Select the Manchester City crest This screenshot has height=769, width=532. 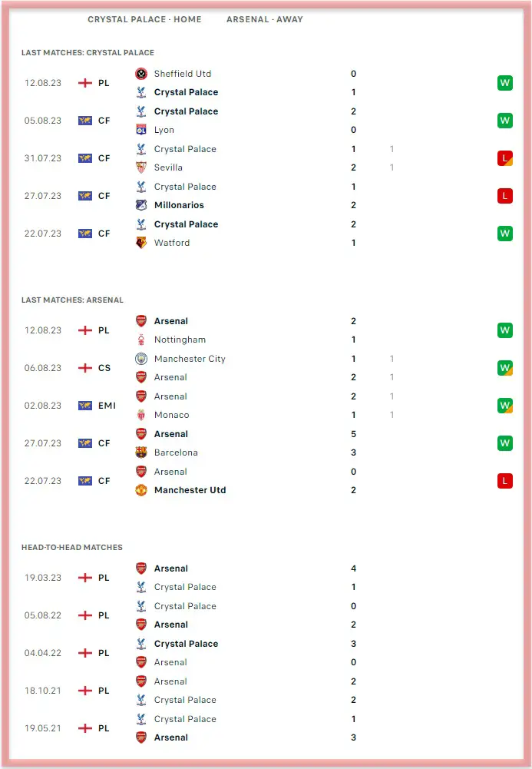pyautogui.click(x=141, y=359)
